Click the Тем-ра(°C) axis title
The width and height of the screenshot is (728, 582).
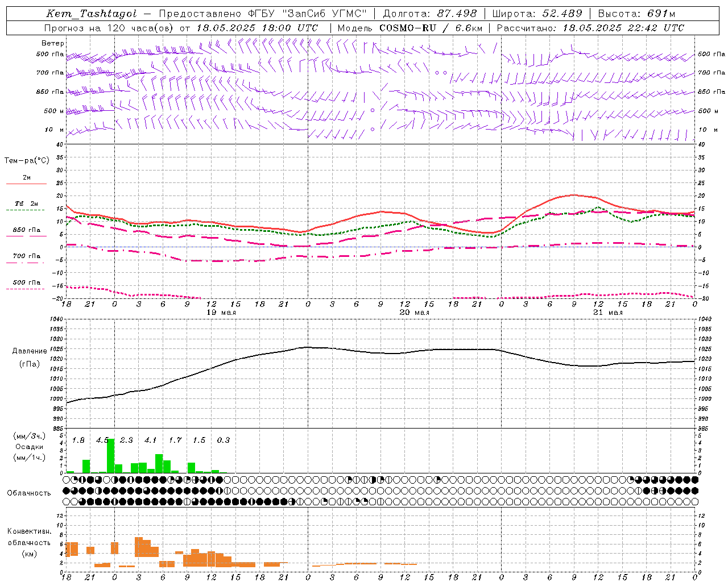coord(27,161)
